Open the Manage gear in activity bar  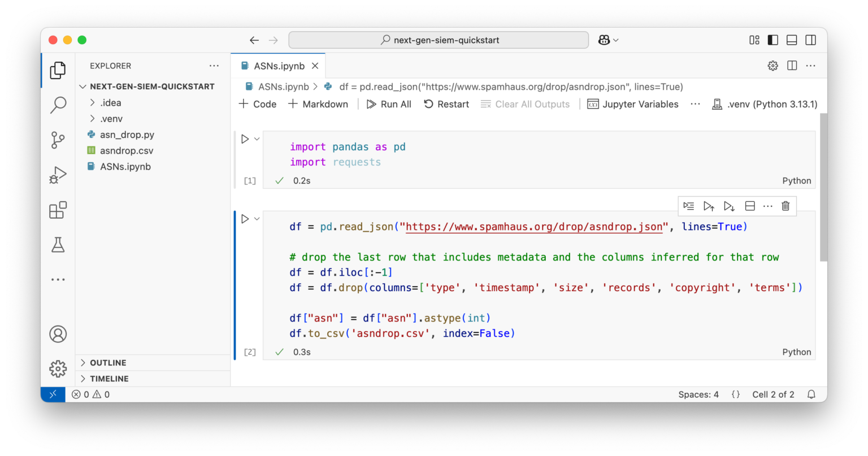58,369
